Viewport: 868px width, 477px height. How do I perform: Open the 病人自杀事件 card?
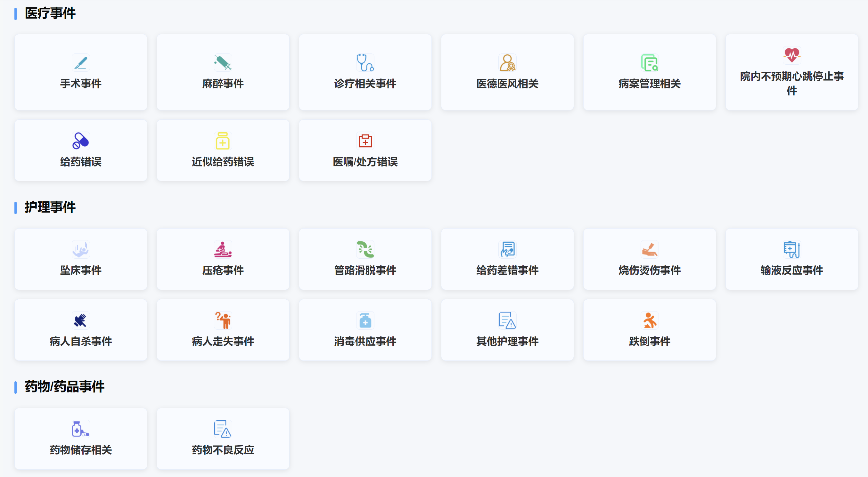[80, 330]
